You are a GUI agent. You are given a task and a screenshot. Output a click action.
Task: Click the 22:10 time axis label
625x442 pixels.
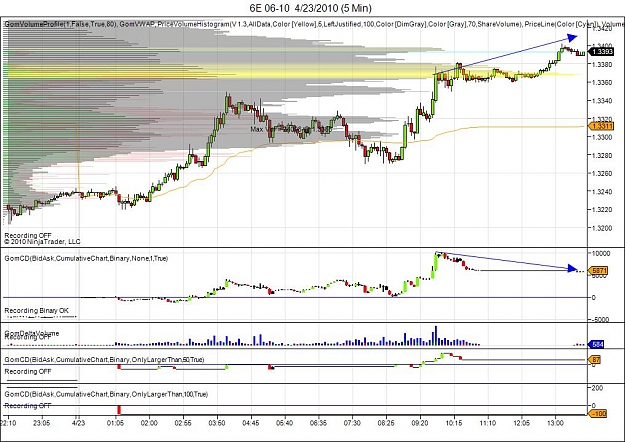coord(9,423)
